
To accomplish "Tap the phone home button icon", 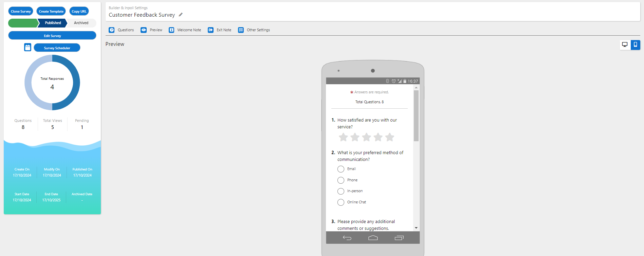I will (x=373, y=238).
